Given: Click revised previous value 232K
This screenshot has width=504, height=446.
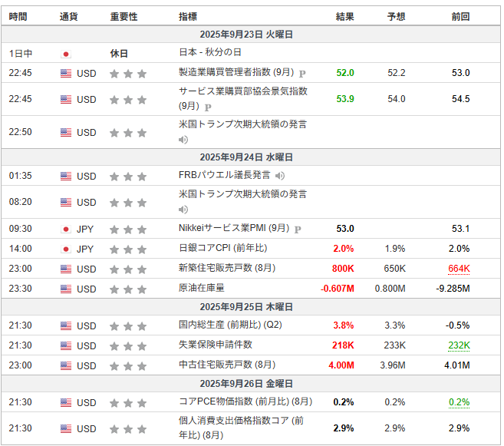Looking at the screenshot, I should (x=459, y=345).
